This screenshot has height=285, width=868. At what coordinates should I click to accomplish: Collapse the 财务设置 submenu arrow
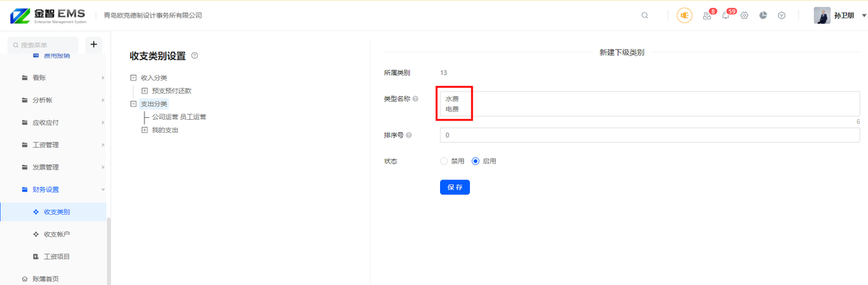tap(103, 190)
